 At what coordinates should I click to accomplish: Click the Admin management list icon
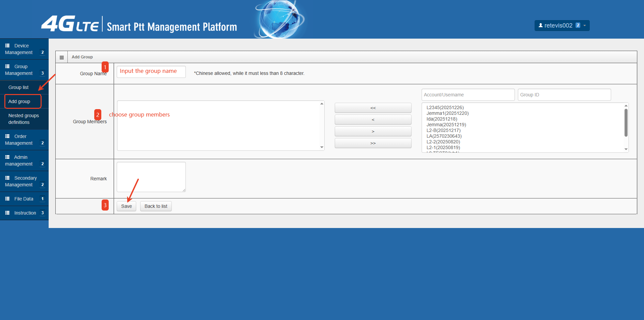coord(7,157)
